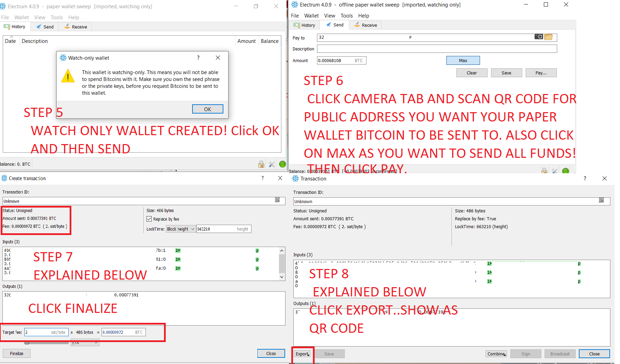
Task: Open Tools menu in paper wallet sweep window
Action: (x=57, y=17)
